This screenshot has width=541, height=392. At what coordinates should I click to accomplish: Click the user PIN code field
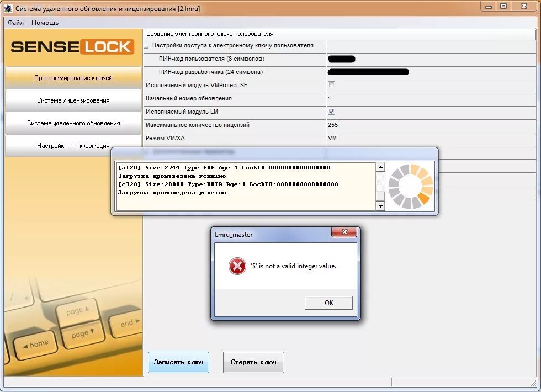tap(431, 59)
